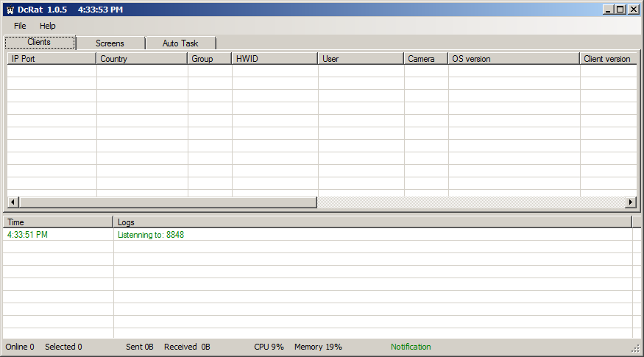Maximize the DcRat window
The width and height of the screenshot is (644, 357).
(x=620, y=10)
